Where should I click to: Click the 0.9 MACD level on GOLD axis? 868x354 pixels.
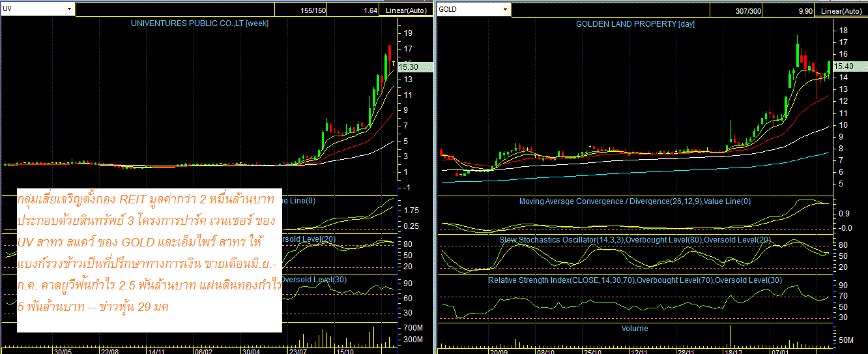(845, 213)
